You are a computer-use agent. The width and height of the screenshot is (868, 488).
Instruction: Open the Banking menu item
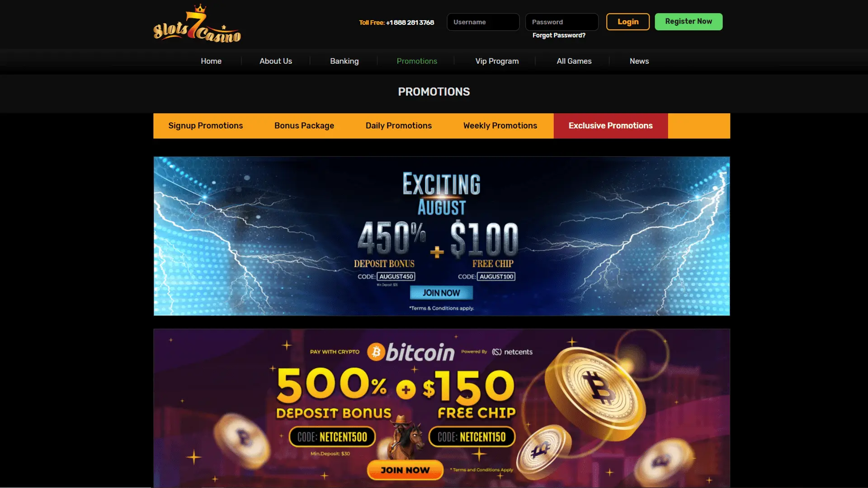point(344,61)
